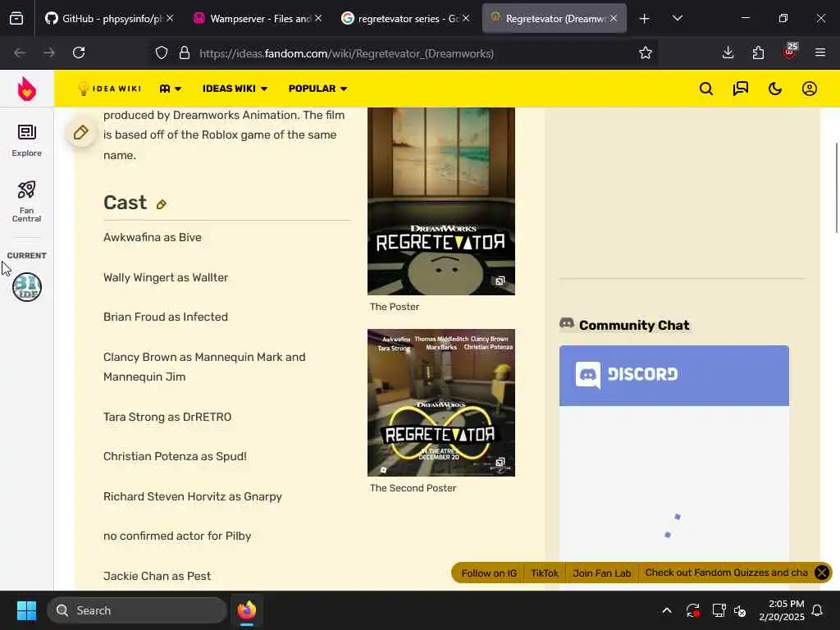The height and width of the screenshot is (630, 840).
Task: Go back to previous page arrow
Action: coord(20,52)
